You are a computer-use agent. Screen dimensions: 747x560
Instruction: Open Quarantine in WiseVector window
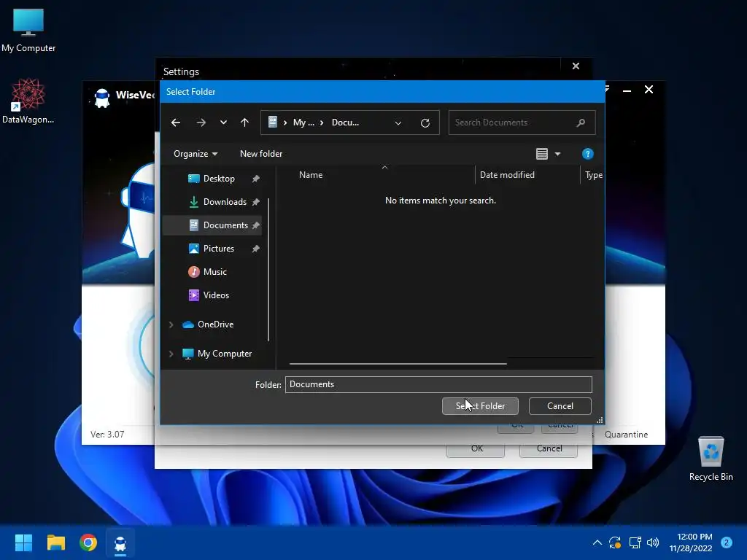(626, 435)
